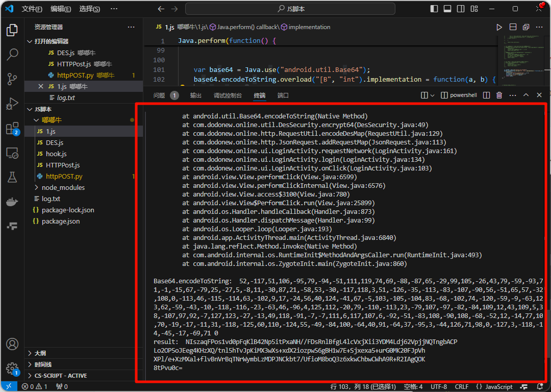Toggle the secondary sidebar layout button
This screenshot has width=551, height=392.
(x=461, y=9)
